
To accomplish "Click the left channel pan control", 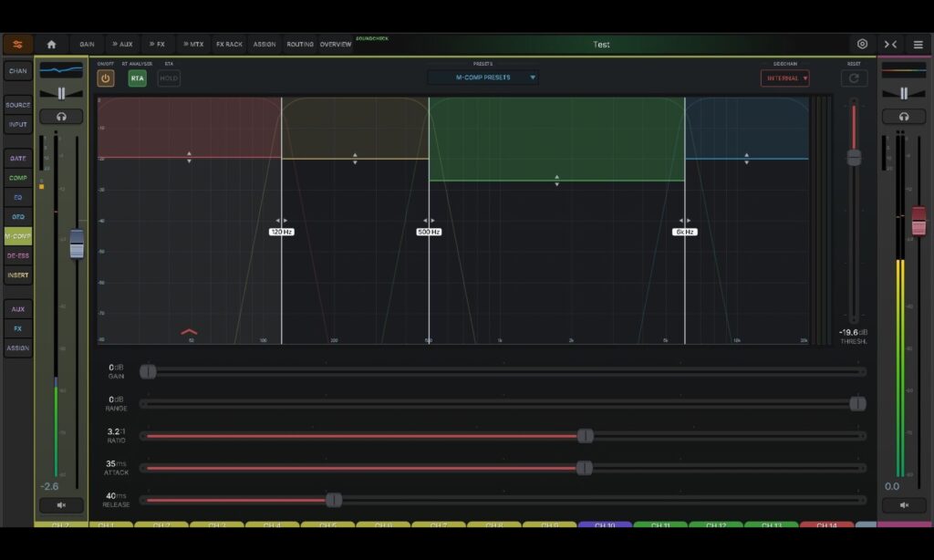I will (61, 94).
